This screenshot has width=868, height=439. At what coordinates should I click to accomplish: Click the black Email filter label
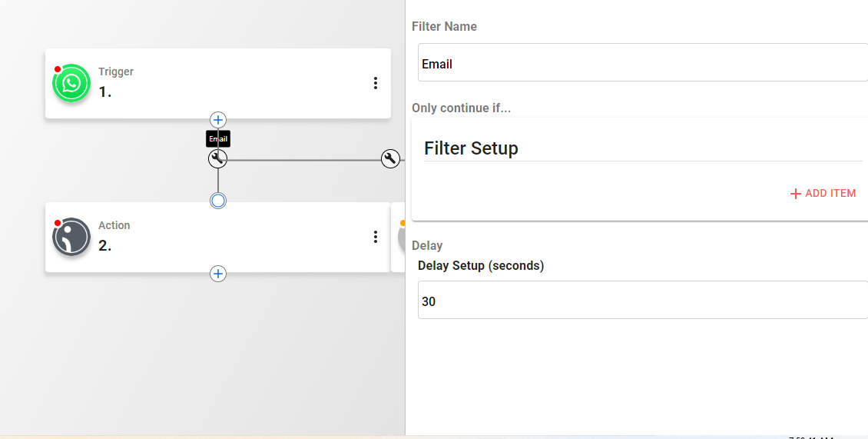(x=218, y=139)
